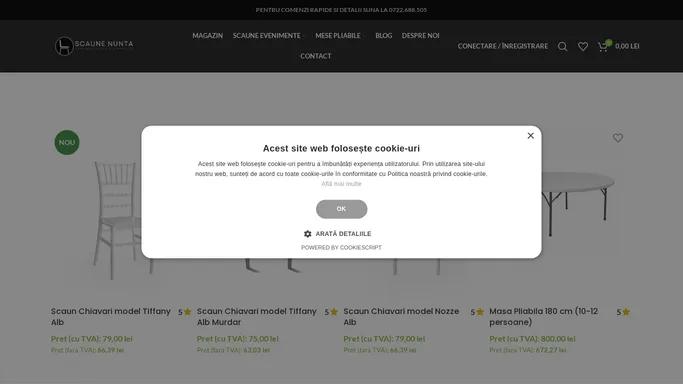Click the star rating for Tiffany Alb
Screen dimensions: 683x384
click(185, 312)
